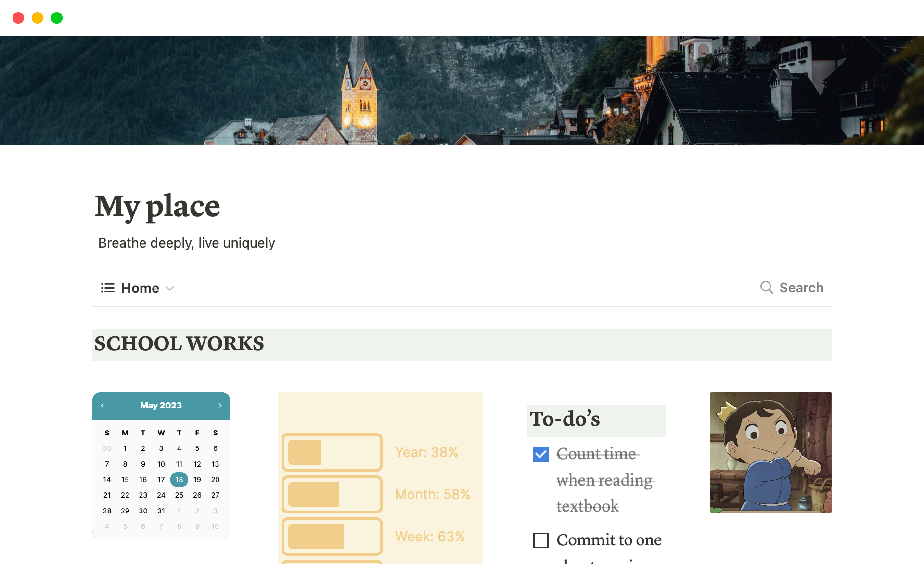Click the left arrow to go to previous month
Image resolution: width=924 pixels, height=578 pixels.
103,405
